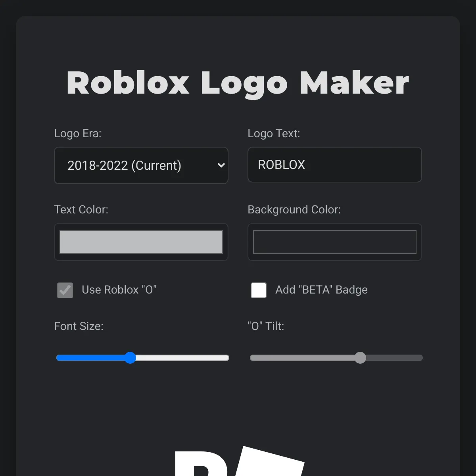Screen dimensions: 476x476
Task: Click the Logo Era label
Action: click(78, 134)
